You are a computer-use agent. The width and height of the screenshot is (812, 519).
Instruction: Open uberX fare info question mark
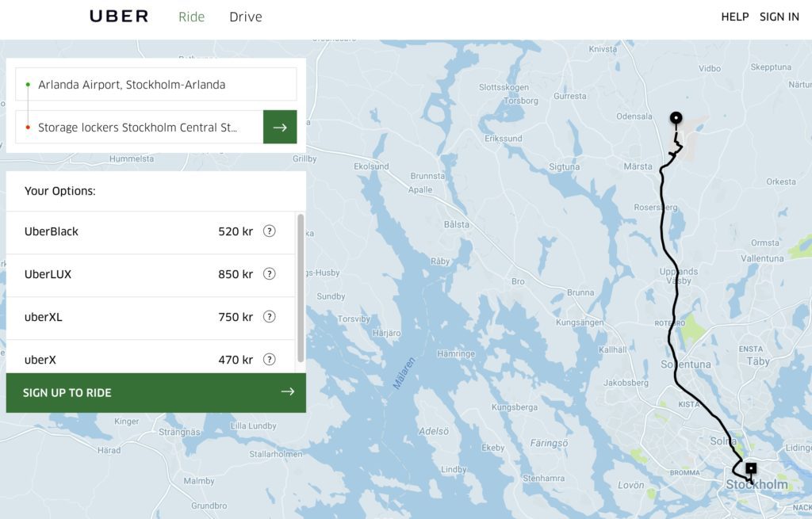270,360
